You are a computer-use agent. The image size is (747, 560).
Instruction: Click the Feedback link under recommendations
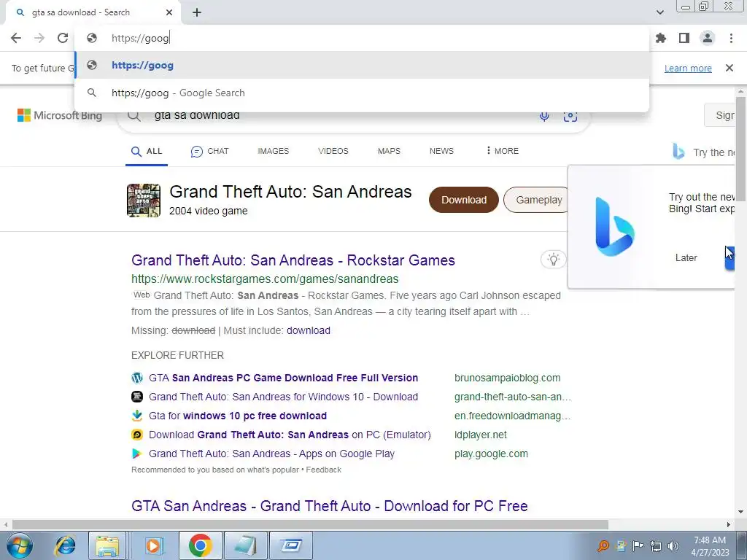click(x=323, y=470)
